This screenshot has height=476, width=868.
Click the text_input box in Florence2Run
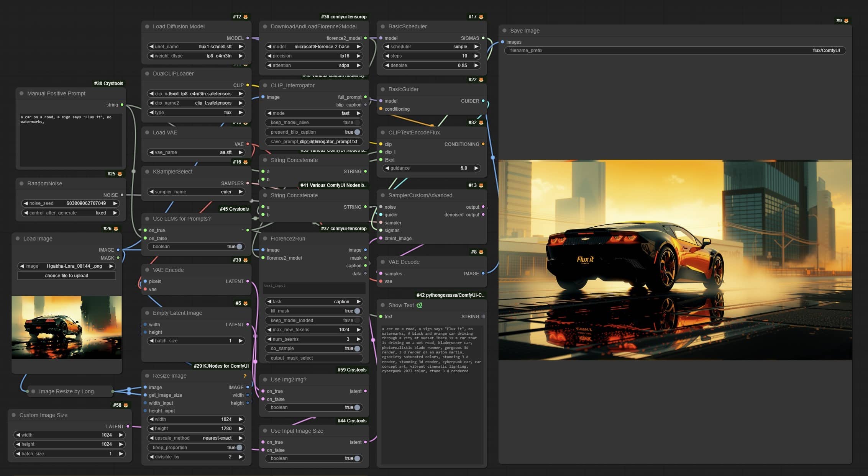[314, 288]
